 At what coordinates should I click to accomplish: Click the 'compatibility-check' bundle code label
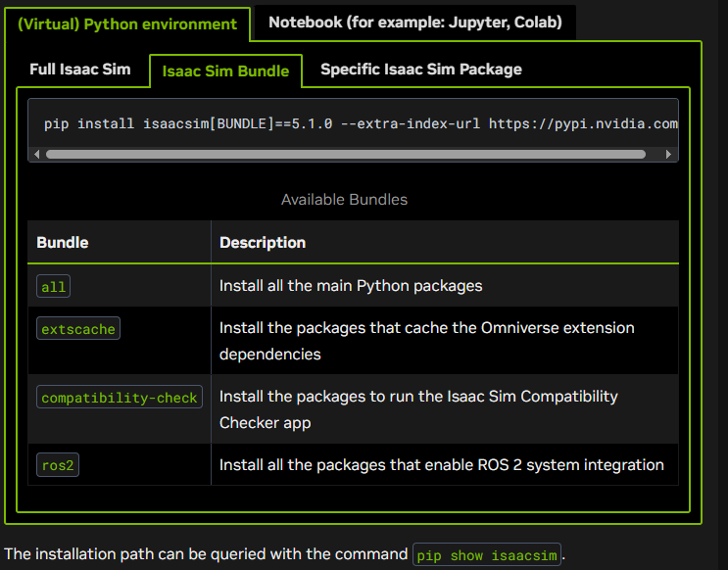pyautogui.click(x=120, y=398)
